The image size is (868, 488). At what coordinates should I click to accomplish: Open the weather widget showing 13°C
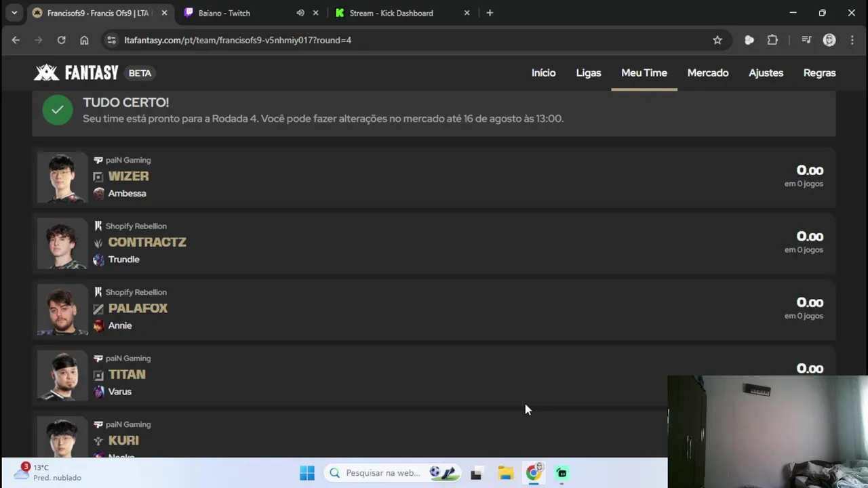click(x=47, y=472)
